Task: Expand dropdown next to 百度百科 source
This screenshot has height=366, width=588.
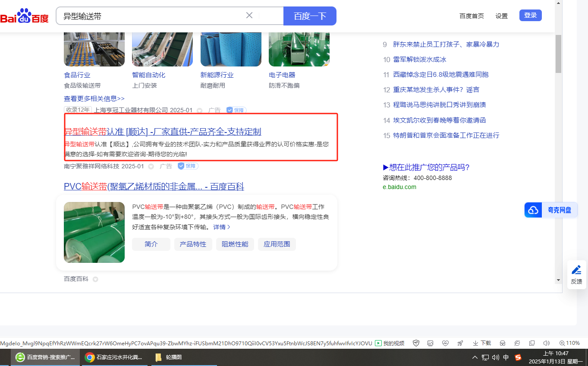Action: 95,279
